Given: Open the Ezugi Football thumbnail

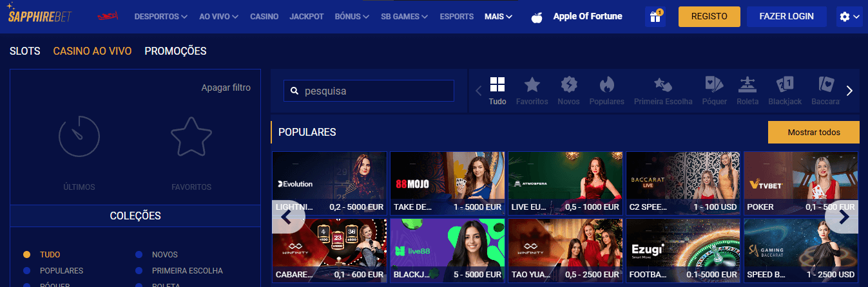Looking at the screenshot, I should point(683,250).
